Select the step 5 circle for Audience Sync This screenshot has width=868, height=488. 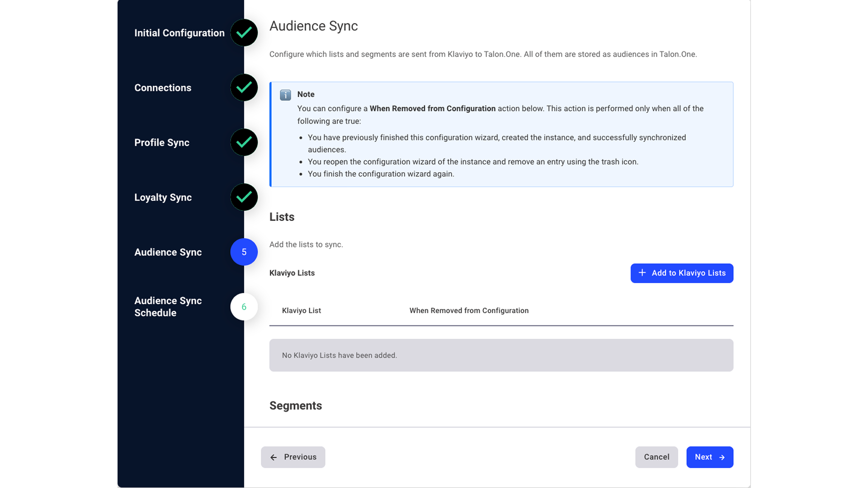[x=244, y=252]
